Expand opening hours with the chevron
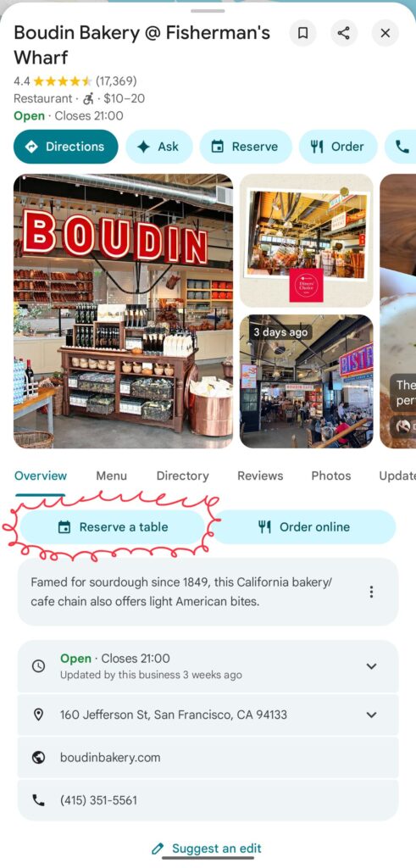 372,666
